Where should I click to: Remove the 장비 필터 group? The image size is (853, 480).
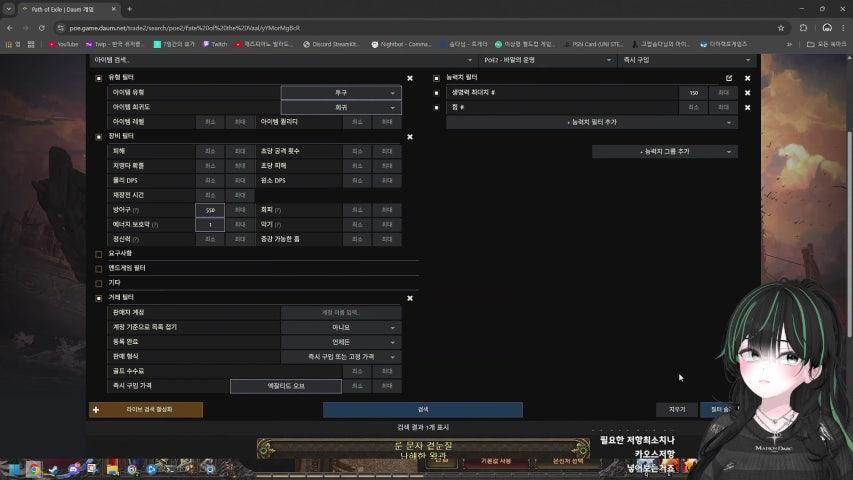[410, 137]
